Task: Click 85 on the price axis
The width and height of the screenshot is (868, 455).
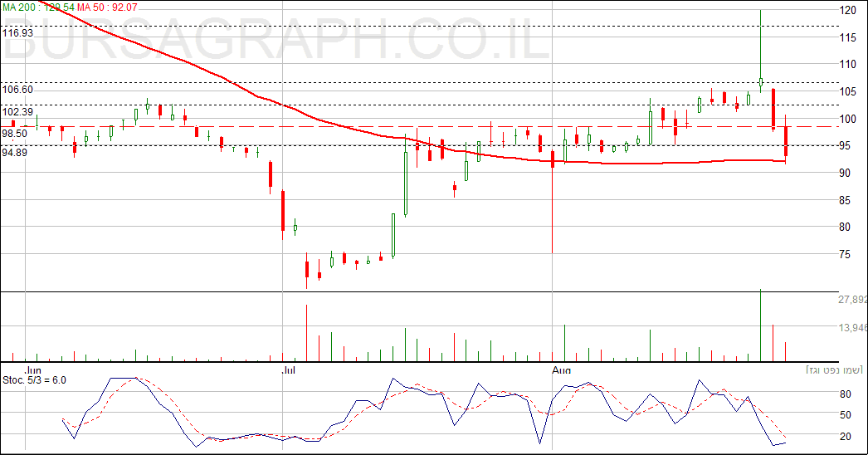Action: 845,200
